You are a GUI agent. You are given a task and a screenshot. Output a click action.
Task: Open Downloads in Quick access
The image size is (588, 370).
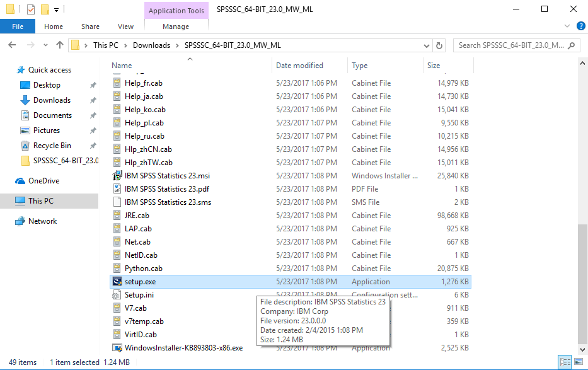coord(52,100)
